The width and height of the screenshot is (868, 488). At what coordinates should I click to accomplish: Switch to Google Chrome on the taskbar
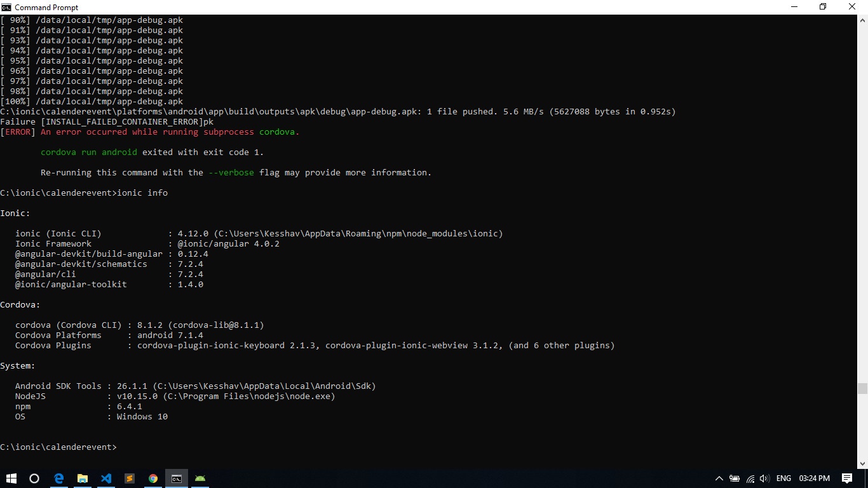(x=153, y=478)
